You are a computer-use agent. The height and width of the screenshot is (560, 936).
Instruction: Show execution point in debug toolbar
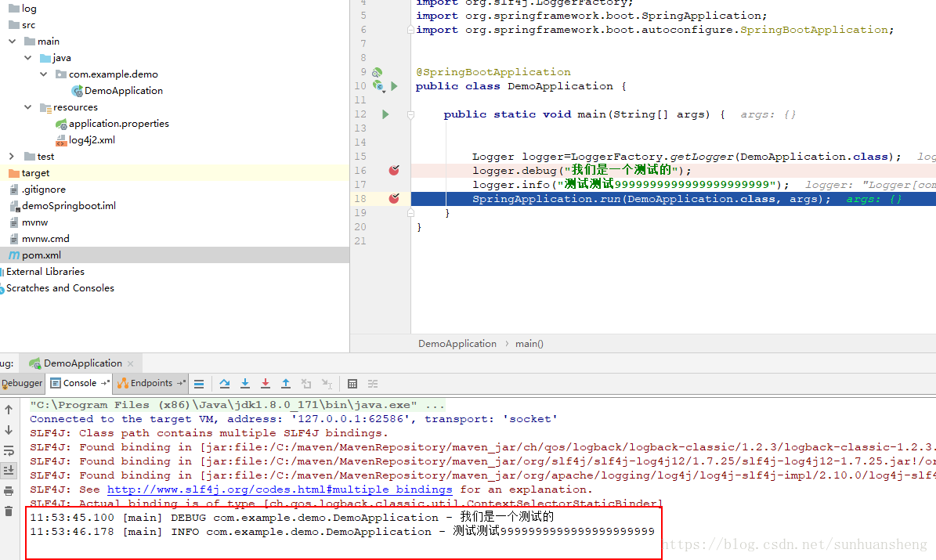pyautogui.click(x=200, y=384)
